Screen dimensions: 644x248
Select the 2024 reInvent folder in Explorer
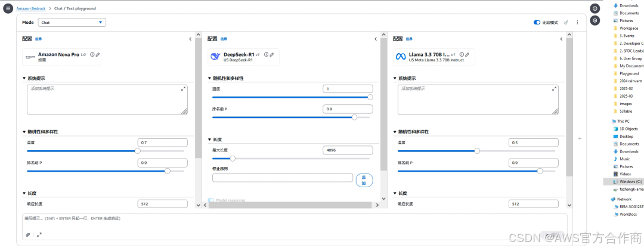coord(627,81)
